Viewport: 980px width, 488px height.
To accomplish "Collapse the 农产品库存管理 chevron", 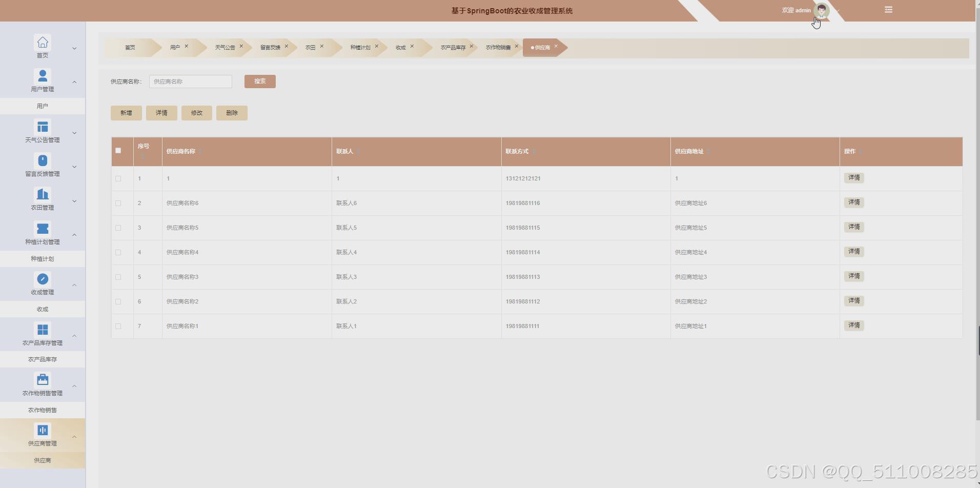I will coord(74,336).
